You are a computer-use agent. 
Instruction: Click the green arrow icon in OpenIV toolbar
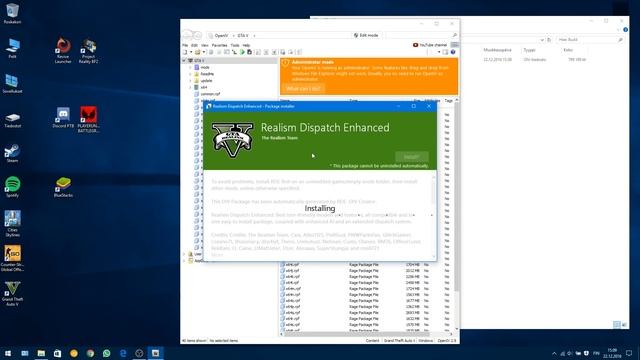pos(242,52)
